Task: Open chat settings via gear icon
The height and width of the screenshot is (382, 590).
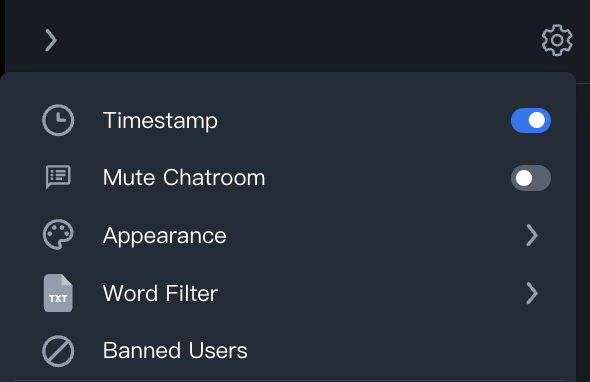Action: [557, 40]
